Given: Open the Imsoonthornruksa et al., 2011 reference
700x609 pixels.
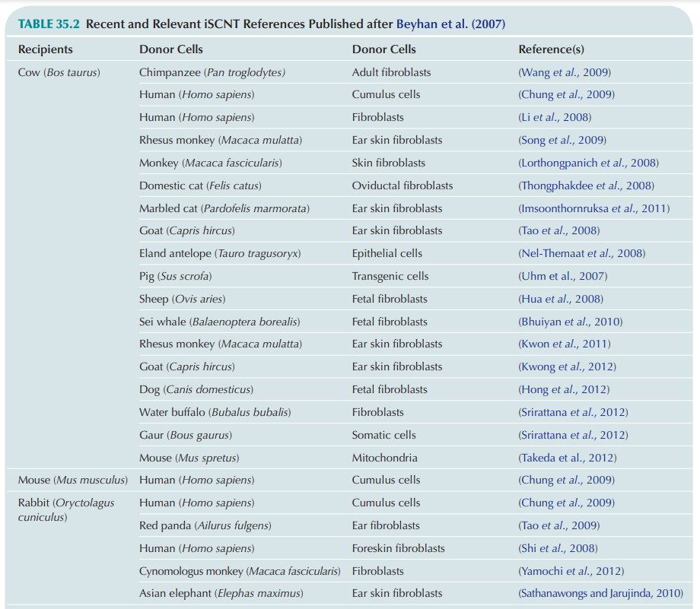Looking at the screenshot, I should tap(593, 208).
